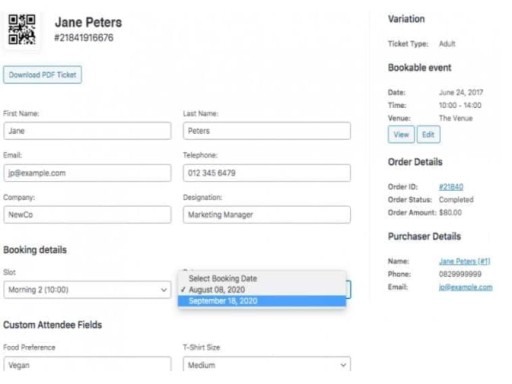The height and width of the screenshot is (384, 512).
Task: Open order ID #21840 link
Action: (x=451, y=187)
